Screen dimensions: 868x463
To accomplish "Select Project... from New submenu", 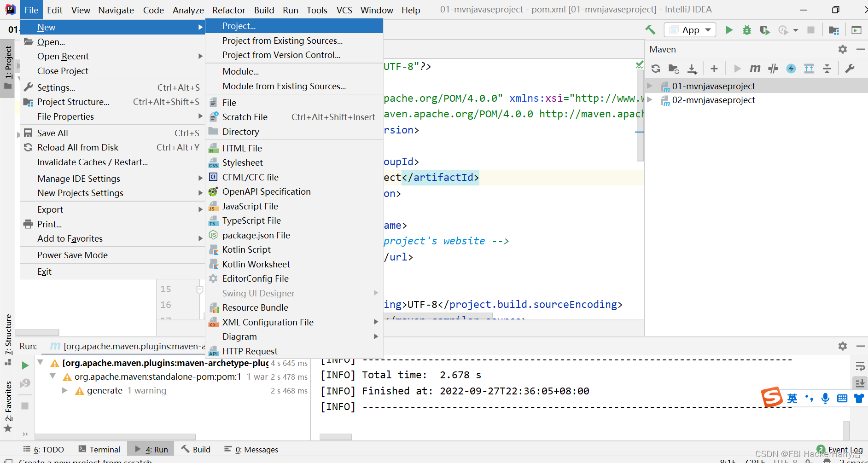I will pos(239,26).
